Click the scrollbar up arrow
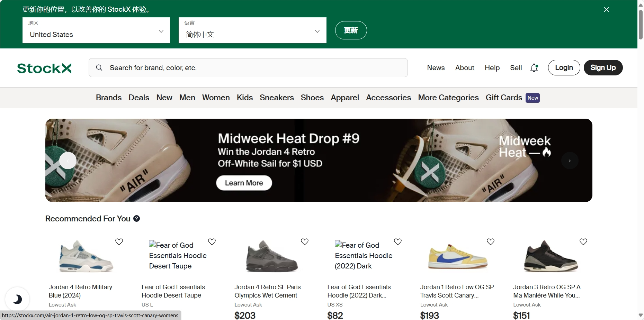The height and width of the screenshot is (320, 644). (x=641, y=5)
